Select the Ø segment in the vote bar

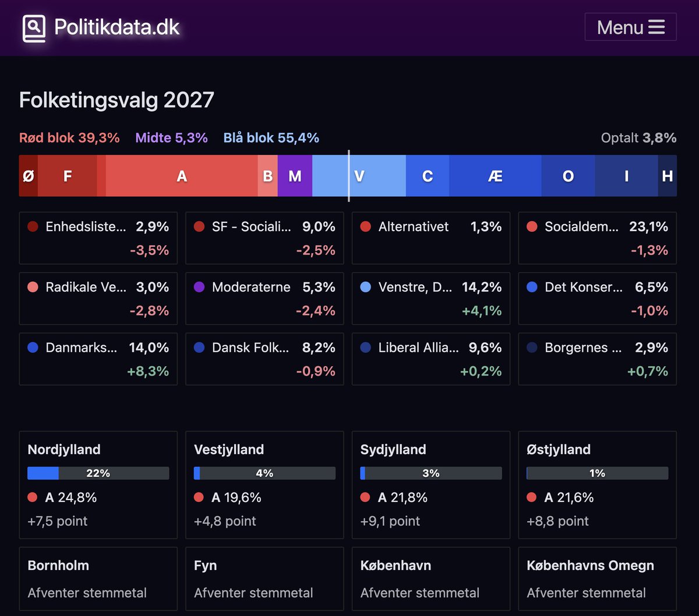29,176
